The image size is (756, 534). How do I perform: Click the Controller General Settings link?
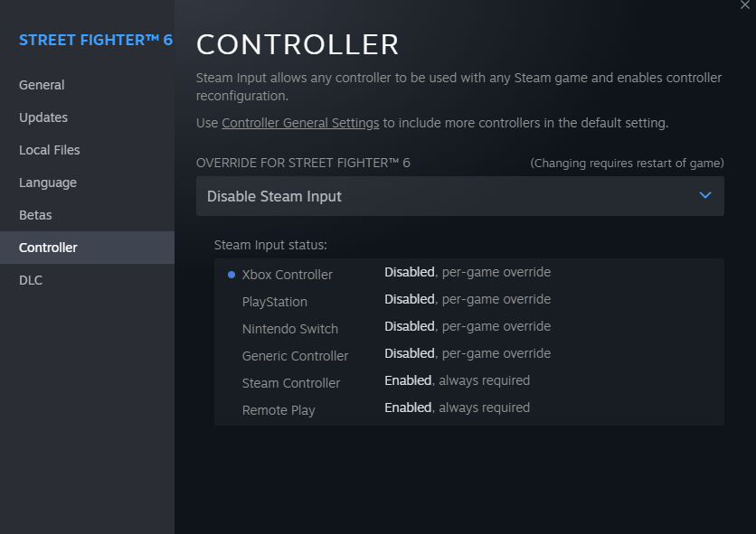tap(300, 122)
